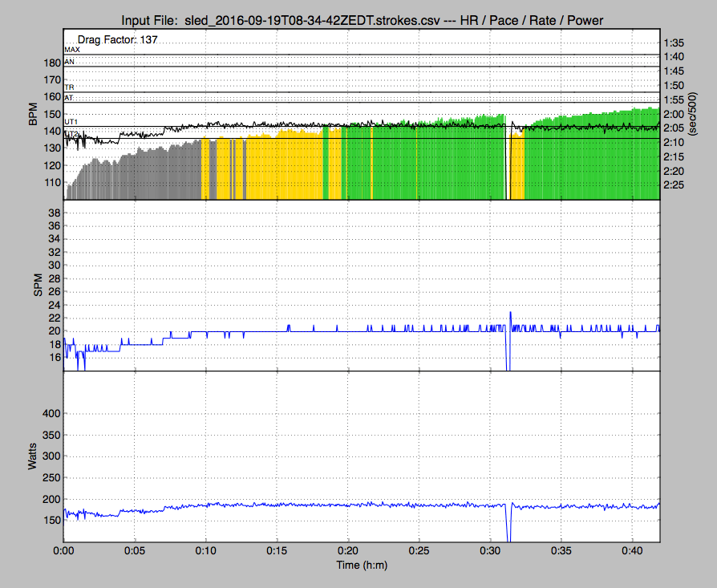Click the TR zone label
Image resolution: width=717 pixels, height=588 pixels.
69,85
